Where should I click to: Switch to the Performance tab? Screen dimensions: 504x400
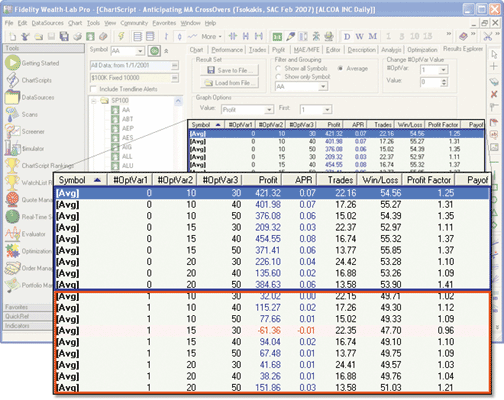(227, 50)
